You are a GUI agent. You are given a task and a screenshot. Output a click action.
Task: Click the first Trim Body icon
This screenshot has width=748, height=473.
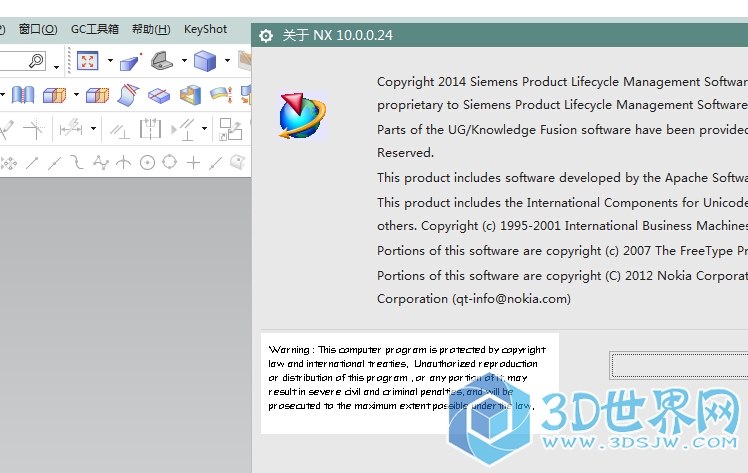(54, 95)
